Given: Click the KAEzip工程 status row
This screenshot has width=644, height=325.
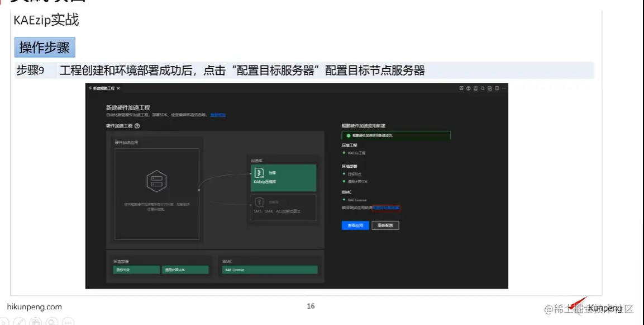Looking at the screenshot, I should [355, 153].
